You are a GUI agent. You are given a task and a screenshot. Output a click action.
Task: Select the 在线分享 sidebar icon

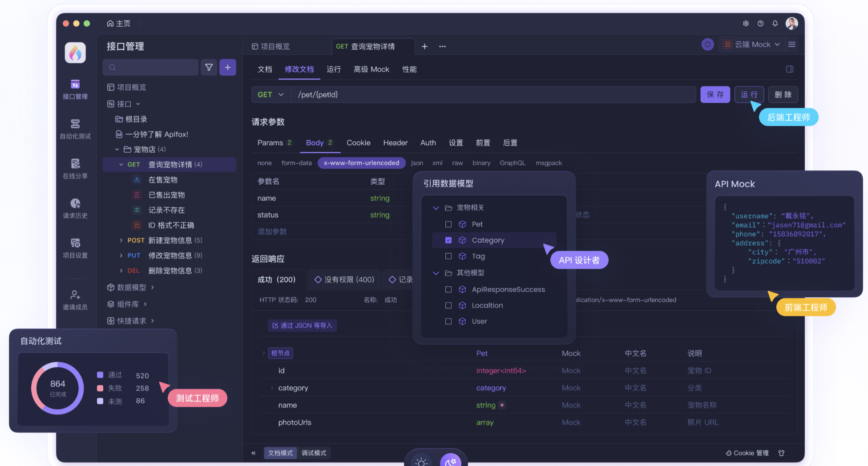point(75,168)
